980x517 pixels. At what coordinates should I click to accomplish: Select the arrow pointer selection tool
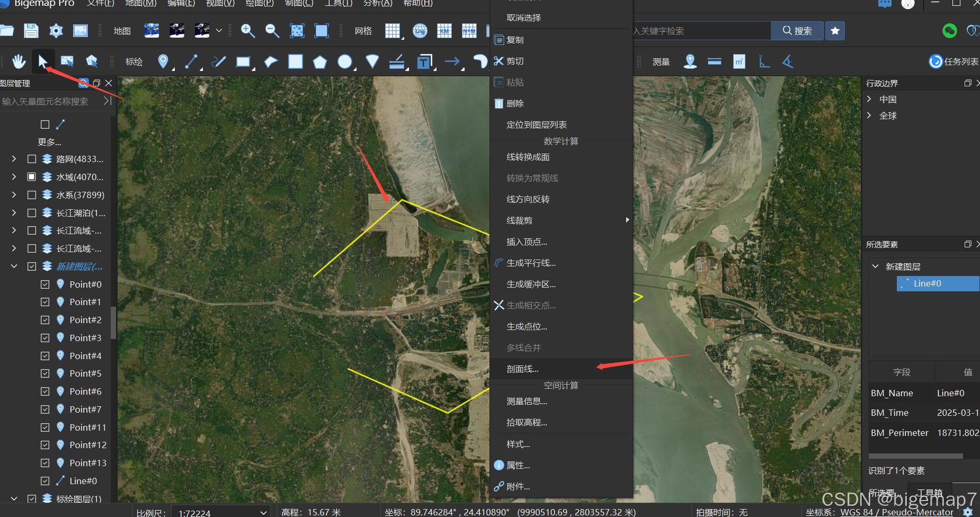[x=43, y=61]
